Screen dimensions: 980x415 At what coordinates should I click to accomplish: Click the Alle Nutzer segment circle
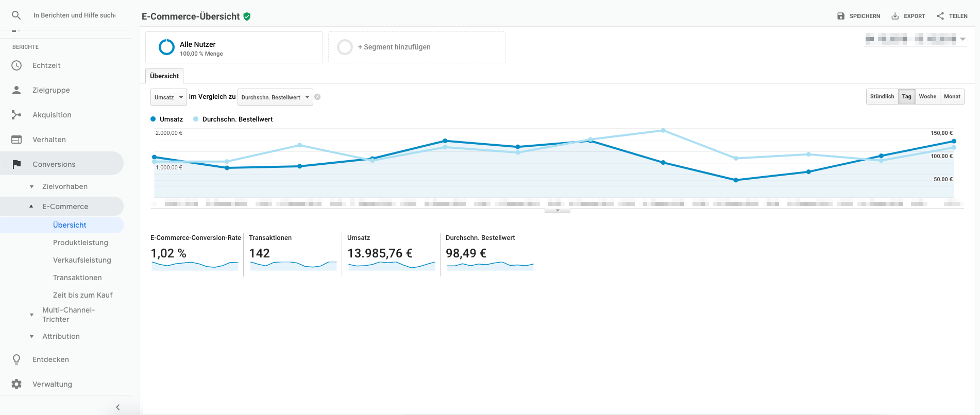click(x=166, y=47)
